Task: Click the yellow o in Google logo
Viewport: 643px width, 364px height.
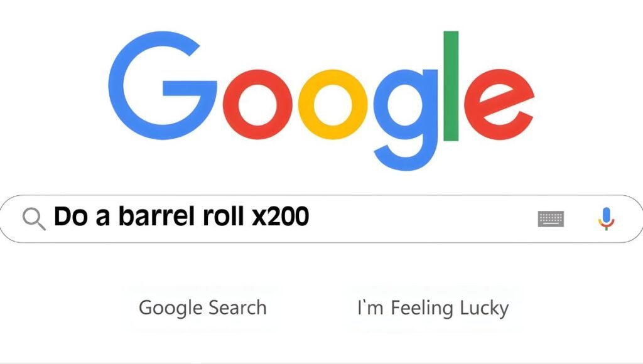Action: [x=333, y=105]
